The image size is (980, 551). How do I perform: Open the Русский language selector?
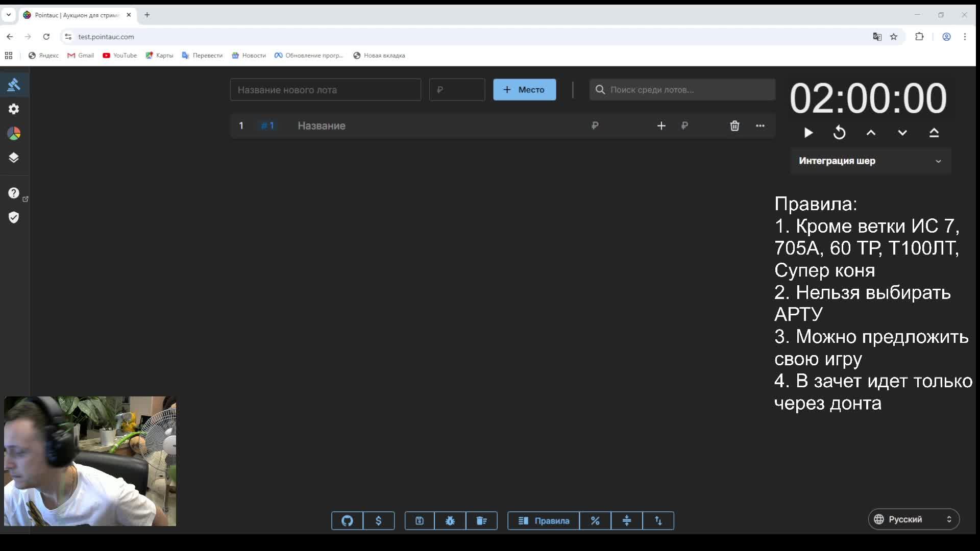click(x=913, y=519)
